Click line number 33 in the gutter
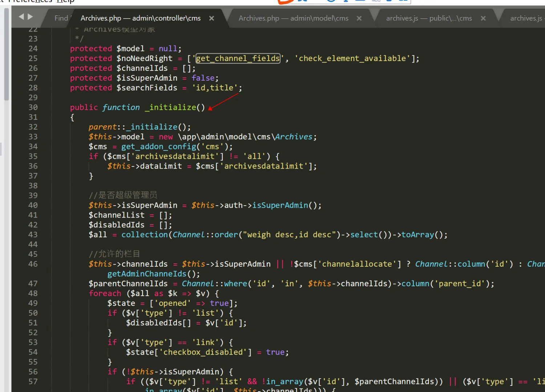 33,137
